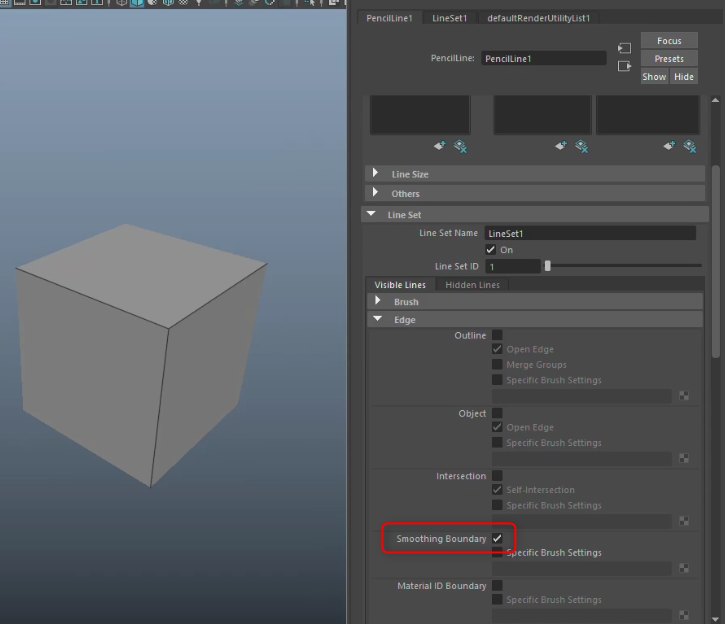
Task: Click the Line Set ID value field
Action: [512, 266]
